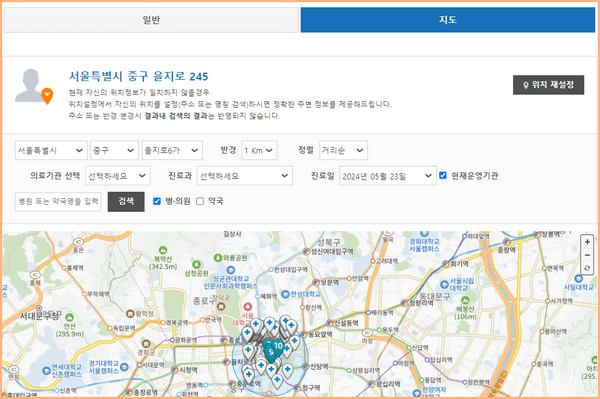Uncheck the 병·의원 checkbox
The image size is (600, 399).
pyautogui.click(x=157, y=201)
